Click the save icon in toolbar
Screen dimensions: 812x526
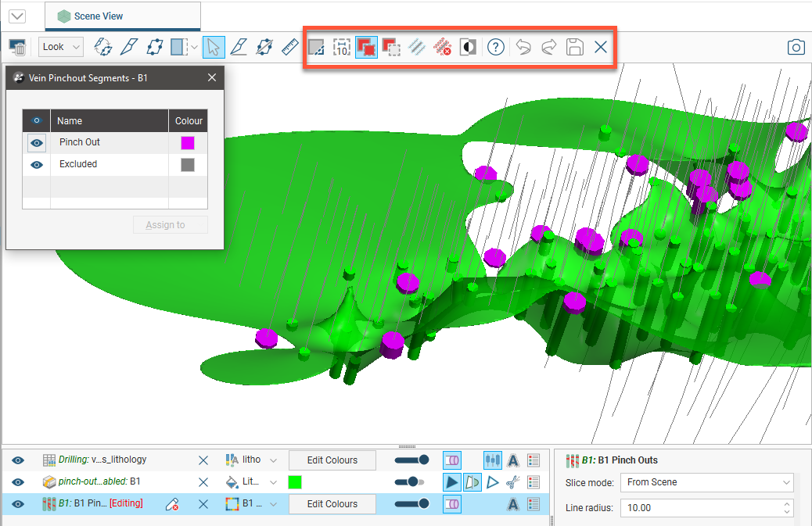(x=575, y=47)
